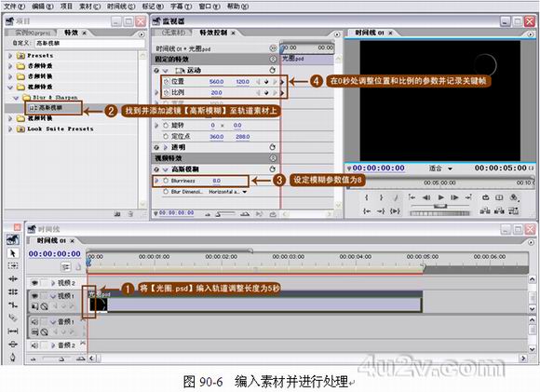Screen dimensions: 540x392
Task: Open the 文件 (File) menu
Action: point(14,7)
